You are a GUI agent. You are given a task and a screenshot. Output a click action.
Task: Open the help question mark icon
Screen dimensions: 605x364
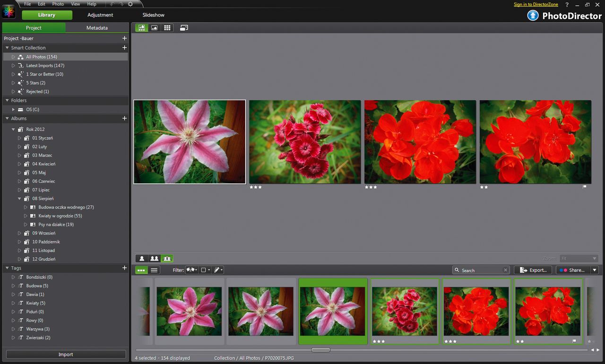pyautogui.click(x=567, y=4)
